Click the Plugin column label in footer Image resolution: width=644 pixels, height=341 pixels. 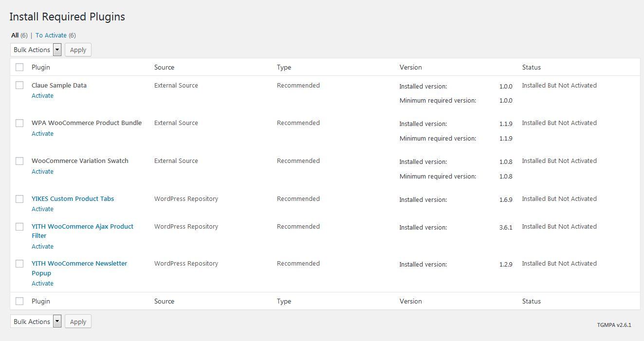pos(41,301)
